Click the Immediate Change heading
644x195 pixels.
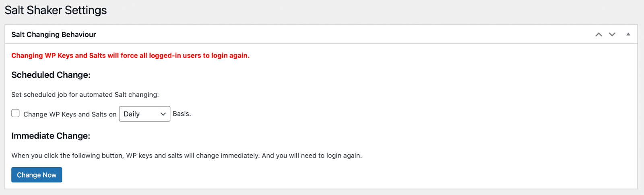point(51,136)
